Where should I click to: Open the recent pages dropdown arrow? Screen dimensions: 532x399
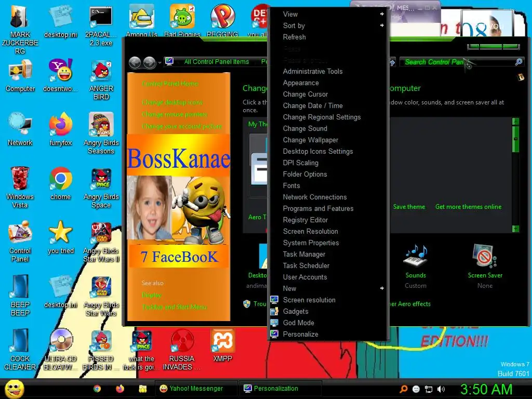pos(159,63)
